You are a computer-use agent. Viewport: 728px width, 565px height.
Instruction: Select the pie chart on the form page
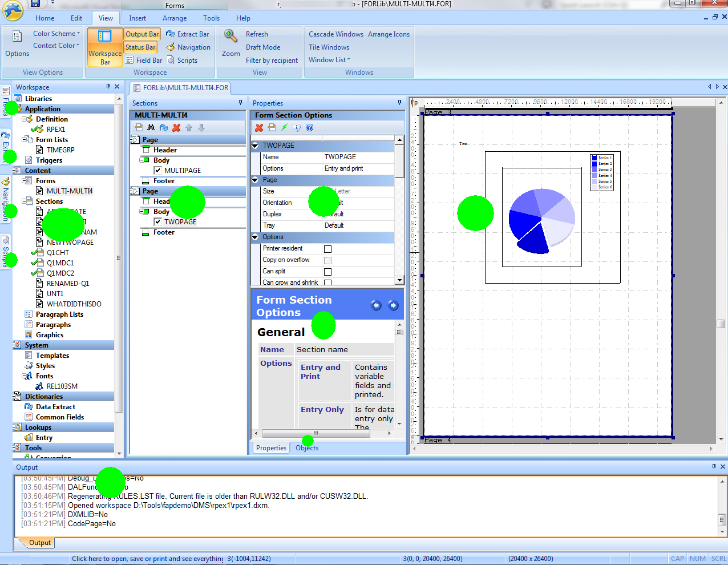(541, 221)
